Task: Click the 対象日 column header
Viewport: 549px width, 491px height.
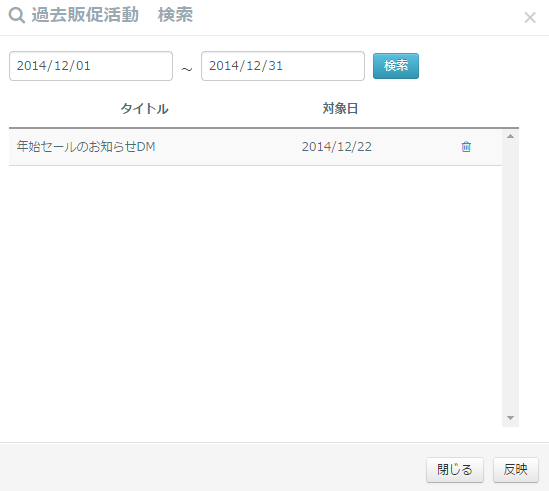Action: click(340, 109)
